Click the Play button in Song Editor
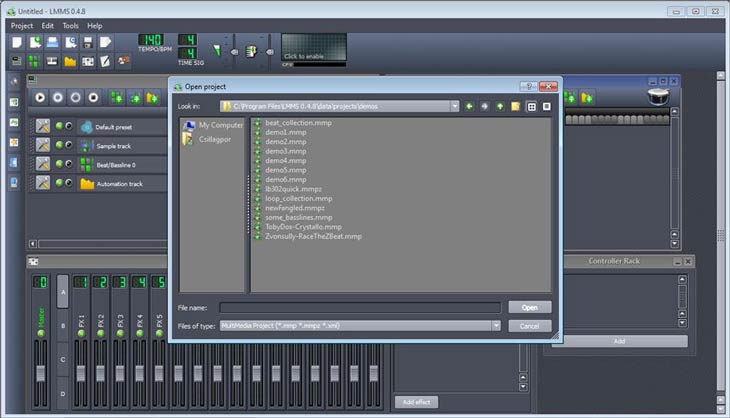 coord(41,97)
